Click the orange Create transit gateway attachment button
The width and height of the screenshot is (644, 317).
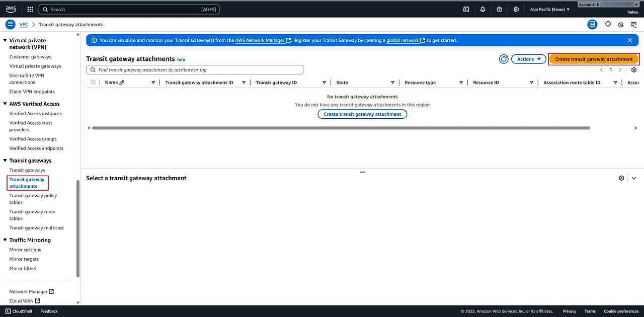point(594,59)
